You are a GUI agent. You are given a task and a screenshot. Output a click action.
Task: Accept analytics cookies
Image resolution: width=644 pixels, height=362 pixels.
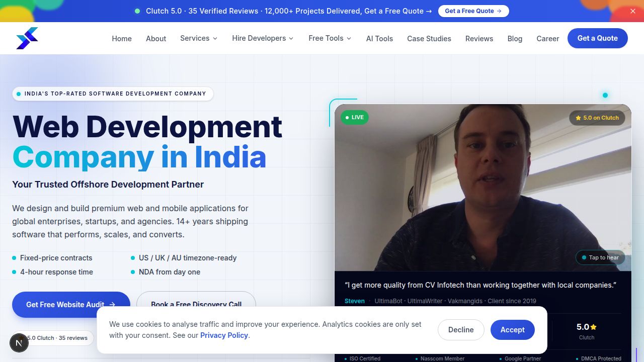[x=513, y=330]
